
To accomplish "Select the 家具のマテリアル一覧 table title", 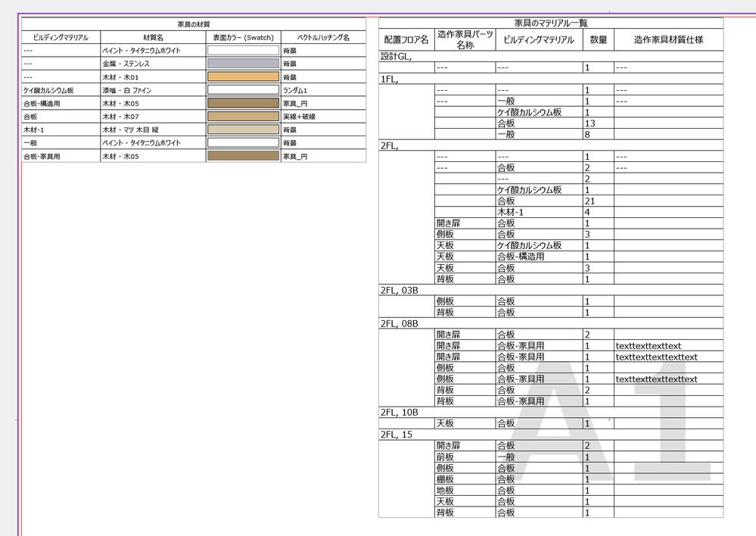I will click(551, 23).
